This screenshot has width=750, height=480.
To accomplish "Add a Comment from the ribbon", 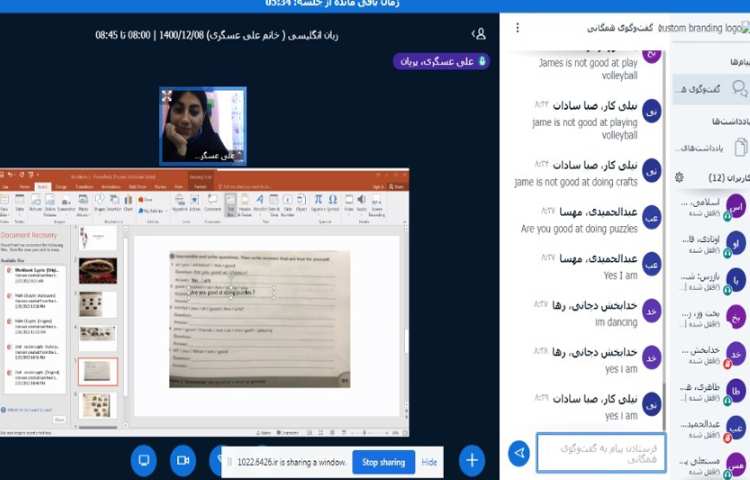I will 212,203.
